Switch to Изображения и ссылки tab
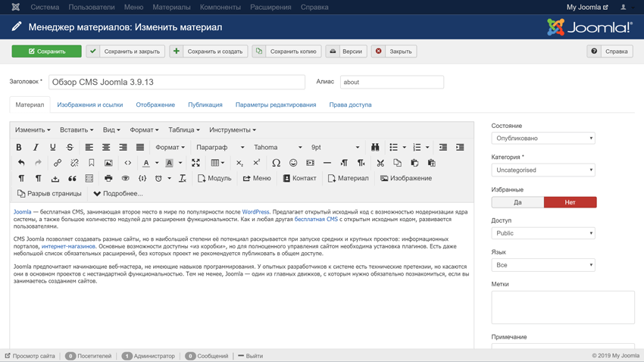 coord(90,105)
